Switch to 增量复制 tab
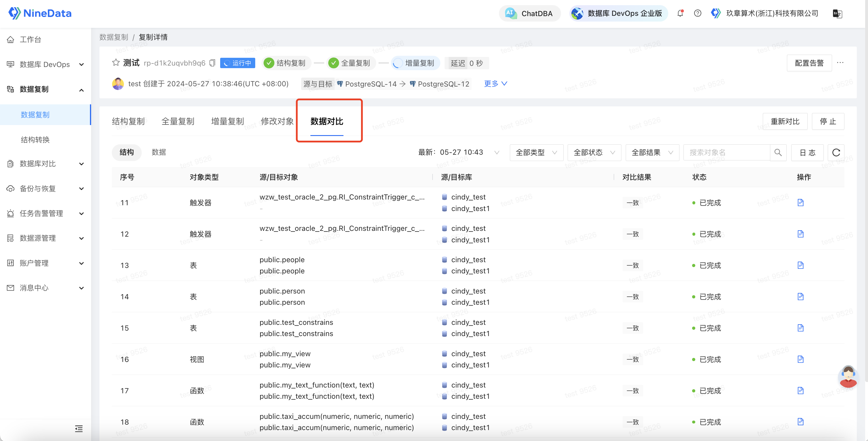This screenshot has height=441, width=868. (x=227, y=121)
